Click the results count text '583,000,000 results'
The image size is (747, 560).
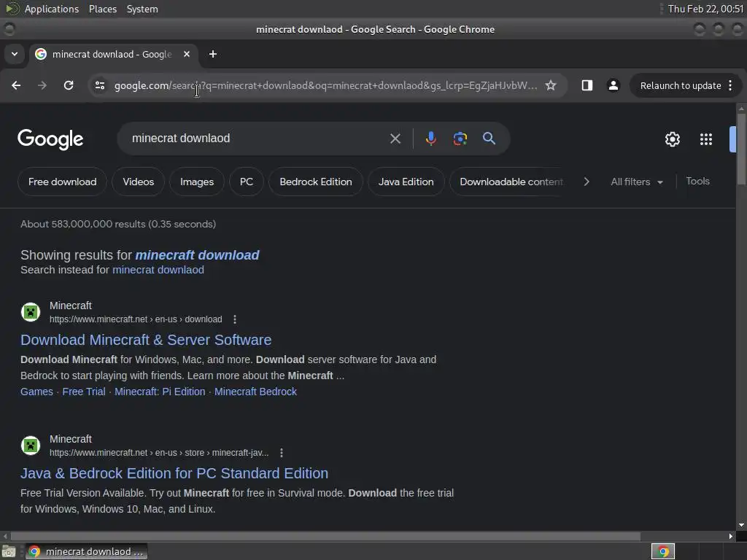coord(98,225)
